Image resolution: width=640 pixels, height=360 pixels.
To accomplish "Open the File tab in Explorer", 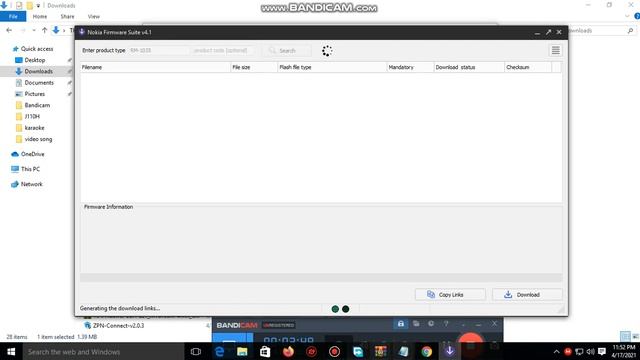I will pos(13,16).
